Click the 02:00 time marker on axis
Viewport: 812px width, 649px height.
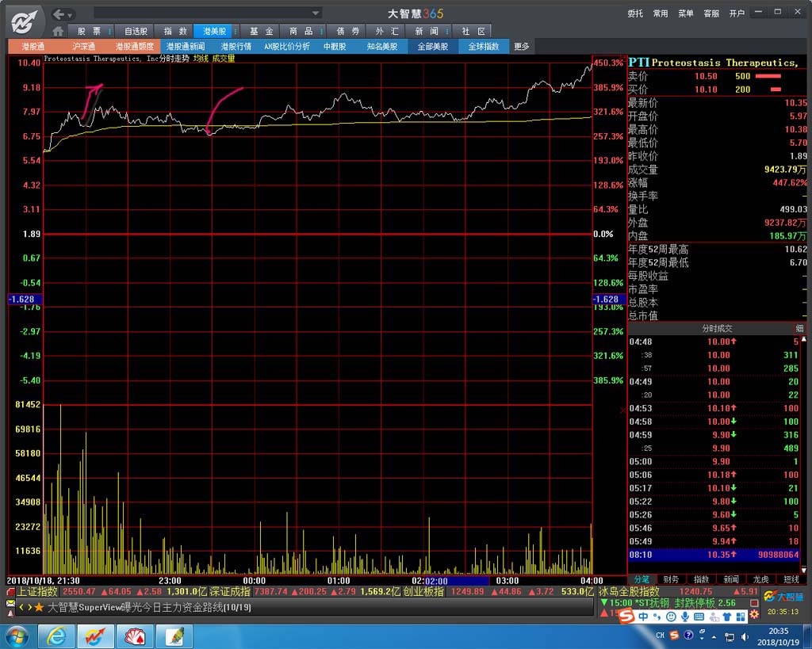click(436, 581)
